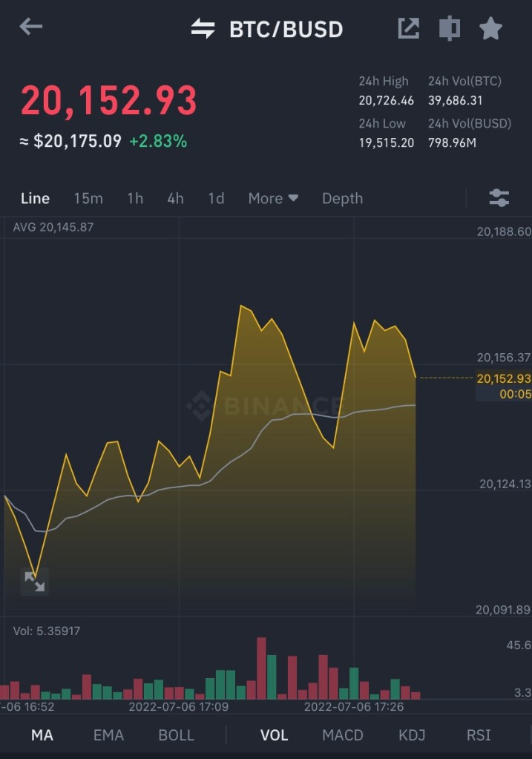
Task: Switch to the Line chart view
Action: point(35,198)
